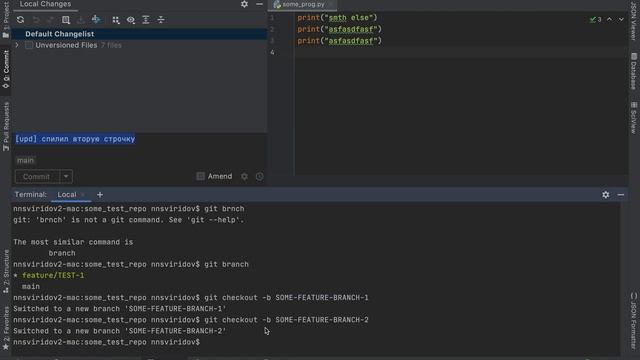This screenshot has height=360, width=640.
Task: Show commit message history clock icon
Action: (259, 176)
